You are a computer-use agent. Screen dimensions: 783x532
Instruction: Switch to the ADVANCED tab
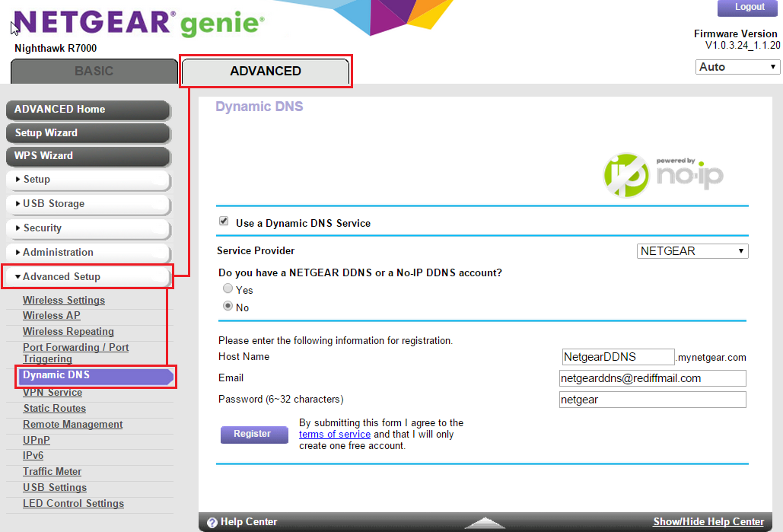tap(266, 71)
